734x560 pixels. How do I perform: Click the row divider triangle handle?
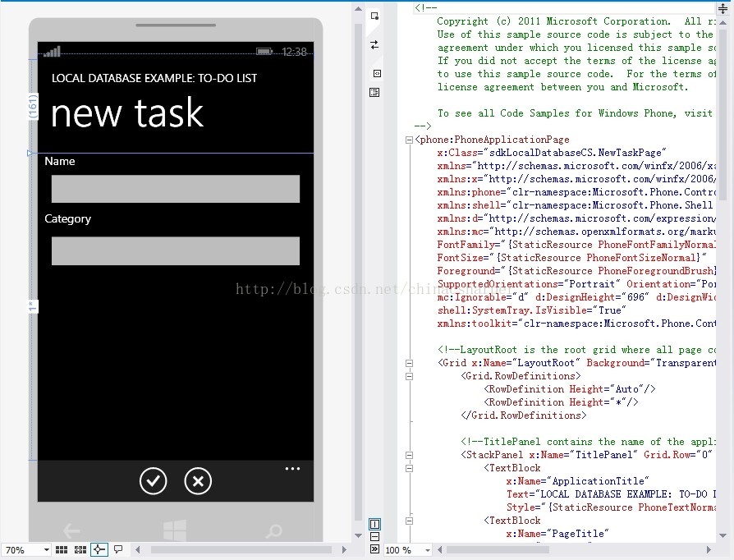click(30, 153)
